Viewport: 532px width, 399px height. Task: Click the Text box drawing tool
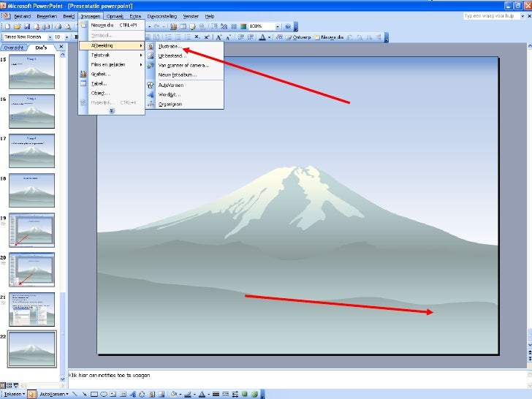pos(113,394)
